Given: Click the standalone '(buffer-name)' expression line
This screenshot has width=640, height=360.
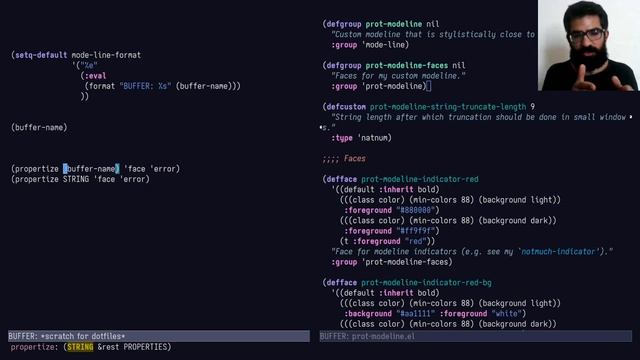Looking at the screenshot, I should pyautogui.click(x=39, y=127).
